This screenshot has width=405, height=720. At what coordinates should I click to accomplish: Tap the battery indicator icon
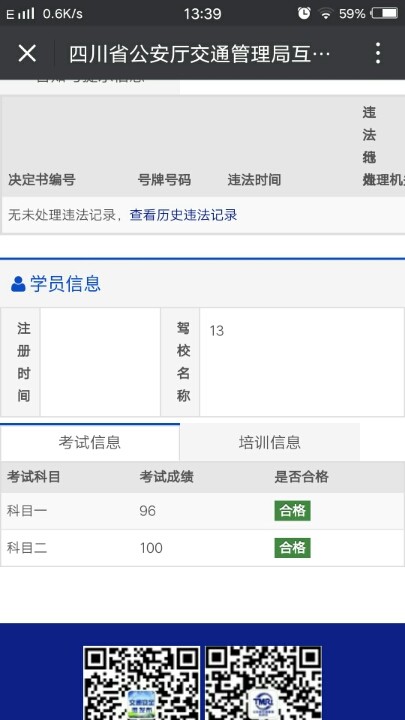385,13
